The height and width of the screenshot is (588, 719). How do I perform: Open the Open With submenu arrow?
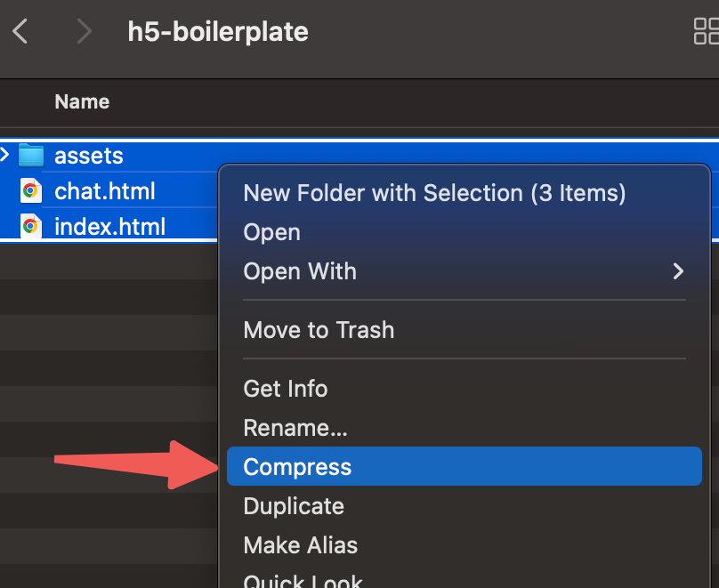[x=678, y=271]
